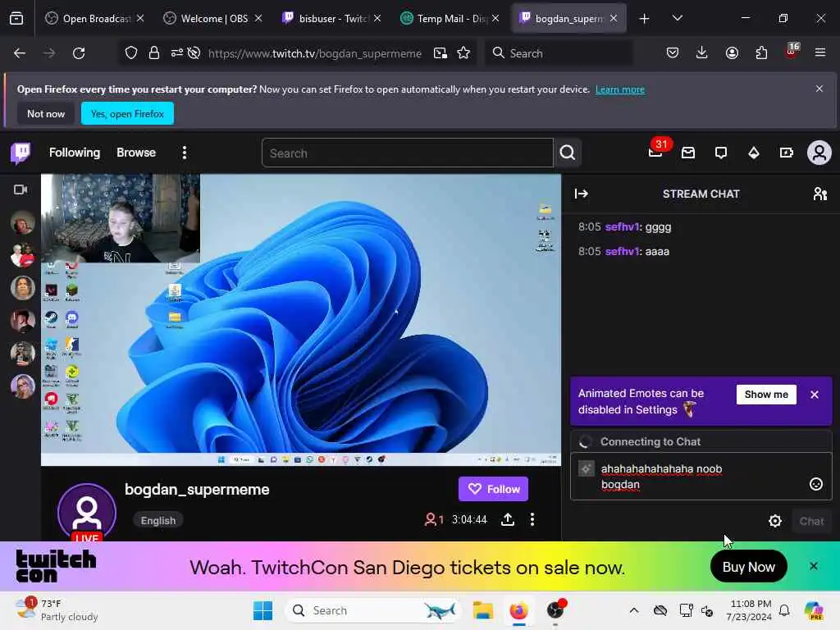Open the Learn more link
Image resolution: width=840 pixels, height=630 pixels.
click(620, 89)
